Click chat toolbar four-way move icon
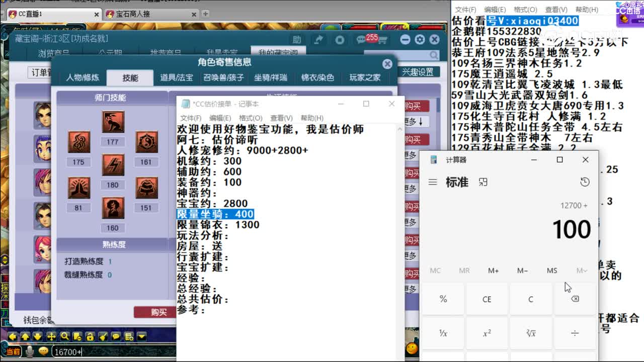This screenshot has height=362, width=644. click(51, 336)
